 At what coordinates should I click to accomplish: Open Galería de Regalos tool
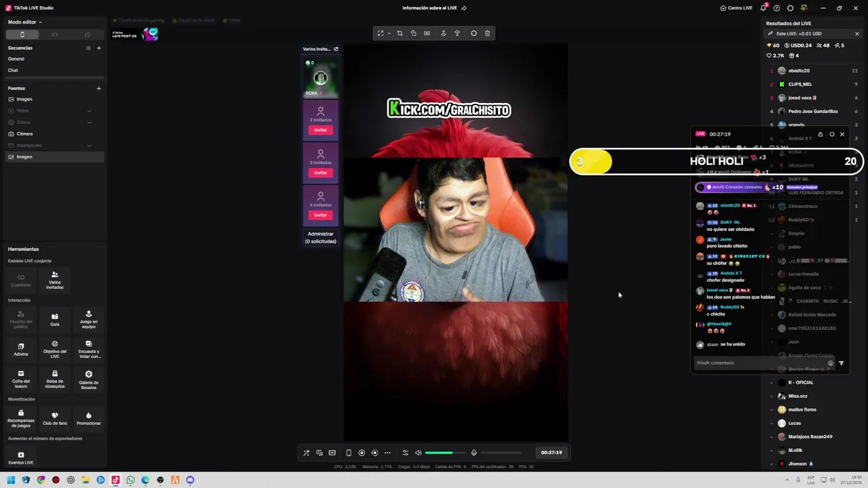[x=89, y=379]
